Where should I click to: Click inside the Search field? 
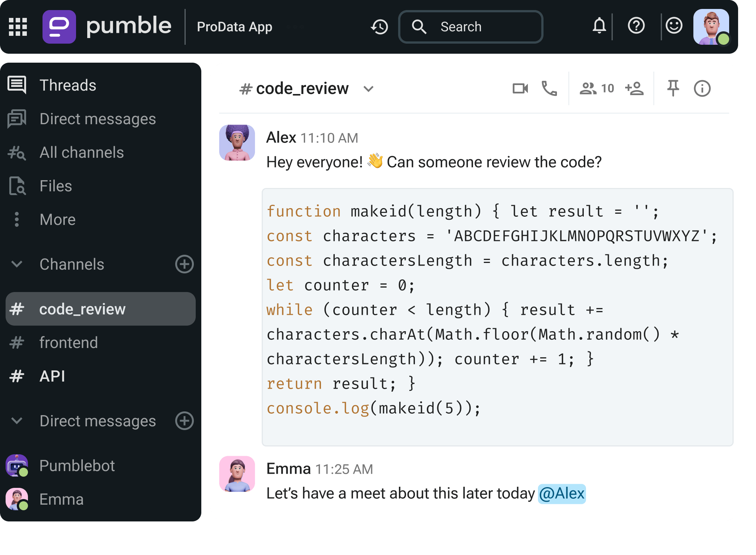(x=470, y=26)
